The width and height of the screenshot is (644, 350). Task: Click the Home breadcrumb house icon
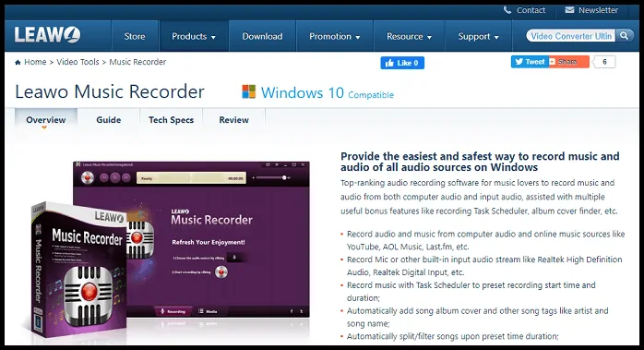18,62
